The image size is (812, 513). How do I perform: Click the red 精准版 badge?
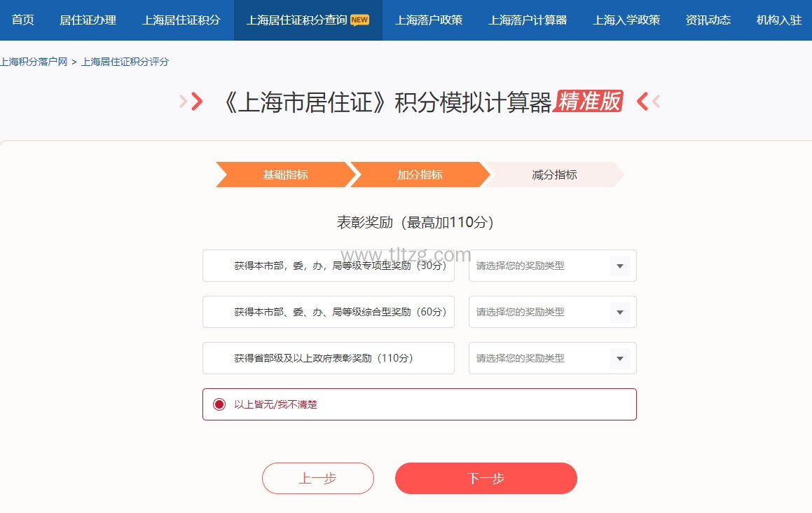pyautogui.click(x=589, y=102)
